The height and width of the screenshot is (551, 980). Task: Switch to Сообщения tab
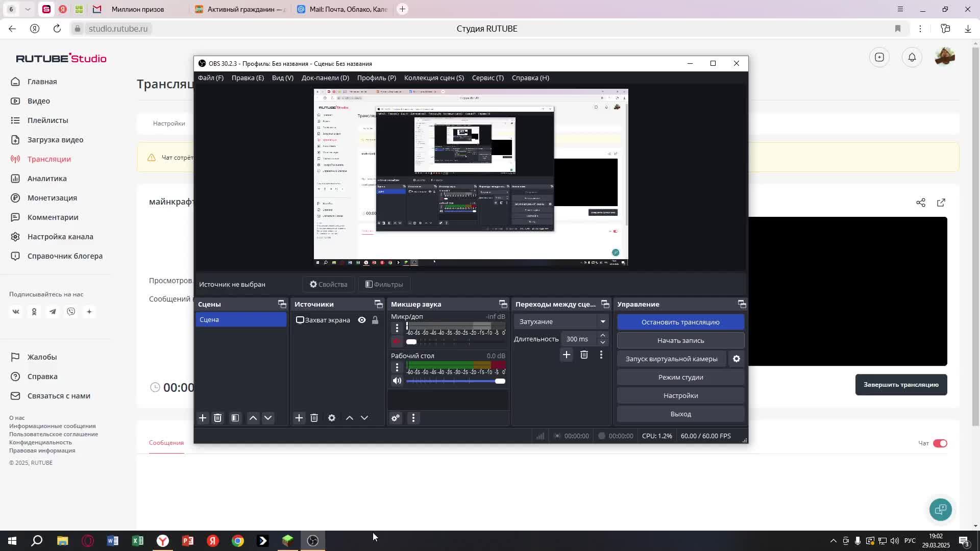point(166,443)
